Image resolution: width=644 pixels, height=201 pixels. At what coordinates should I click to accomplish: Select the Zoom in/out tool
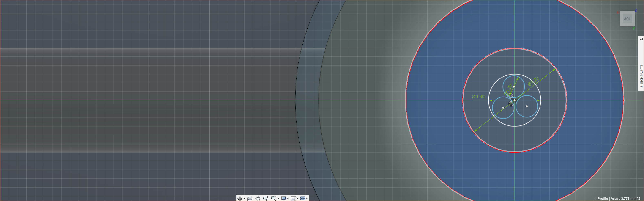tap(266, 198)
